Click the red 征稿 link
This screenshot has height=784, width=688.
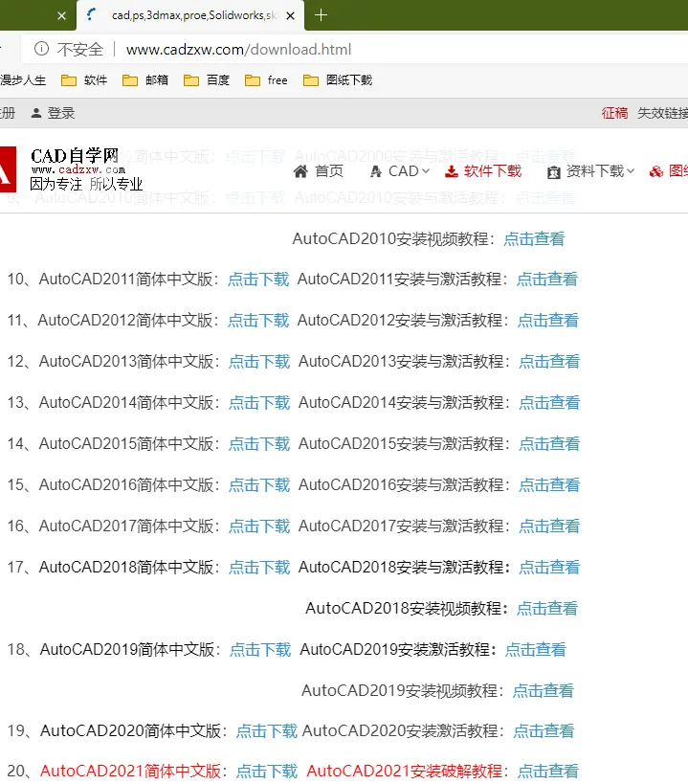[614, 113]
